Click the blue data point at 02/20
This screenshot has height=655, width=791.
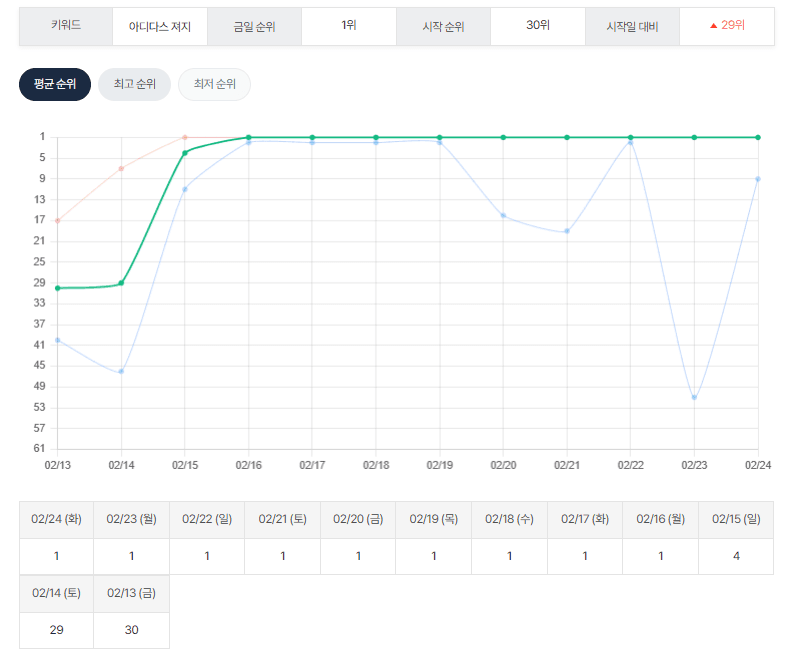coord(503,215)
